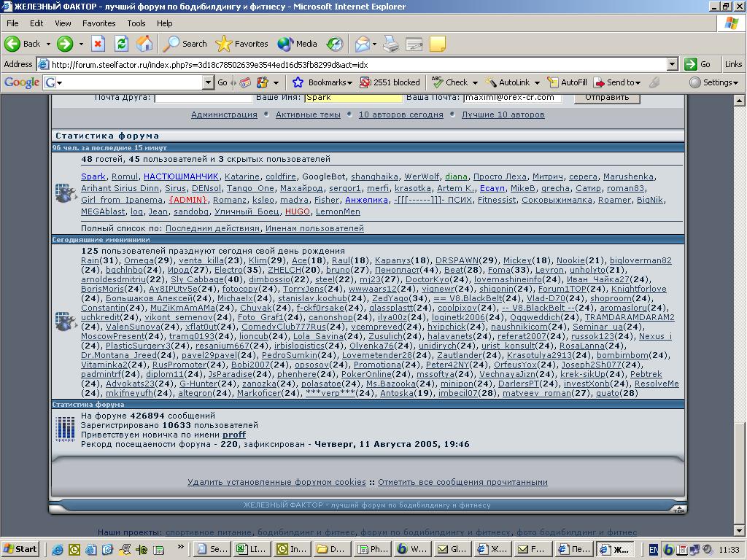The width and height of the screenshot is (747, 560).
Task: Toggle Google AutoFill button
Action: (568, 82)
